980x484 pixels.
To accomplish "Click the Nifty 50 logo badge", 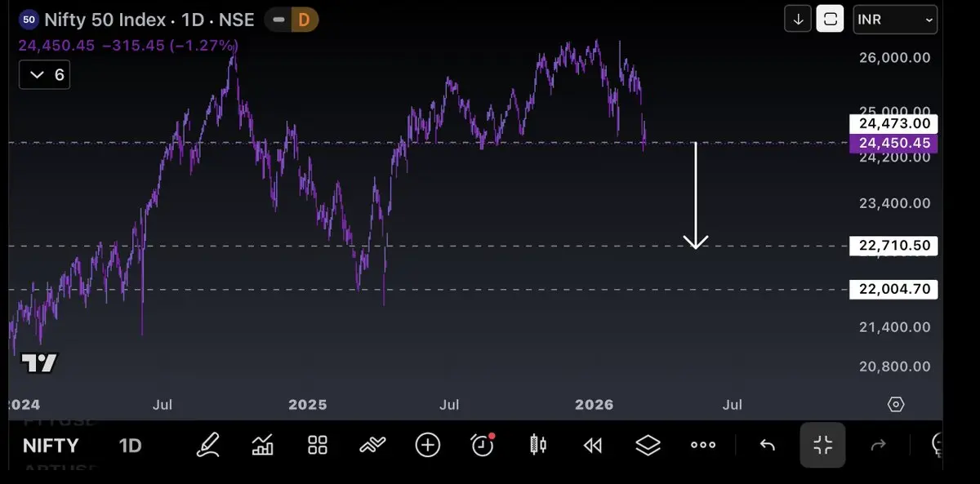I will [x=29, y=20].
